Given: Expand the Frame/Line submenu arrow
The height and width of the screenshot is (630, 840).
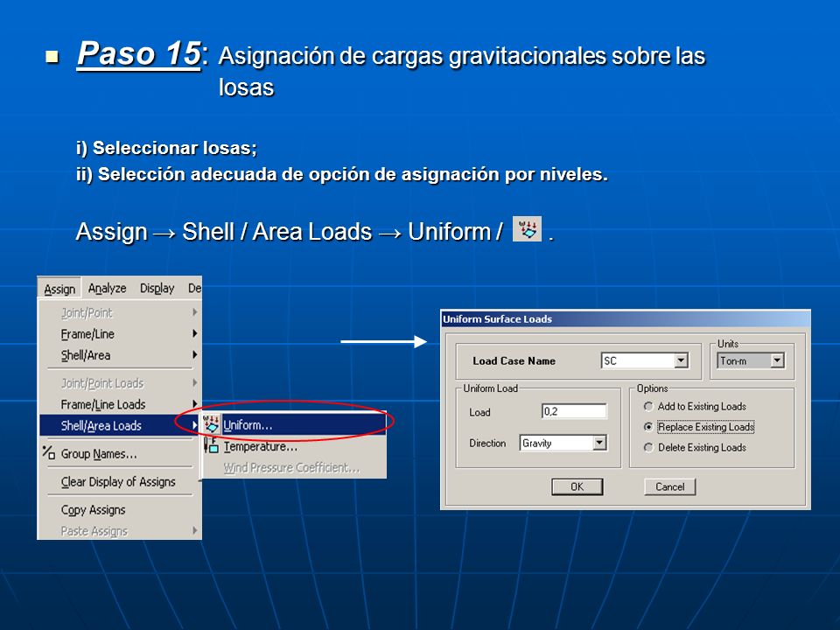Looking at the screenshot, I should tap(195, 333).
